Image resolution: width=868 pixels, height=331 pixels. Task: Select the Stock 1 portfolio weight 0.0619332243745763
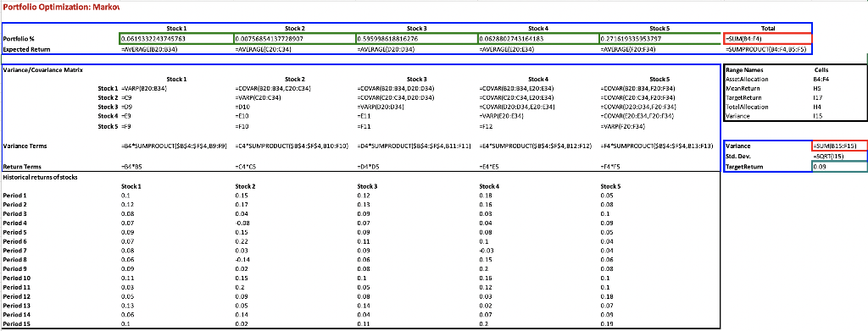click(x=176, y=39)
